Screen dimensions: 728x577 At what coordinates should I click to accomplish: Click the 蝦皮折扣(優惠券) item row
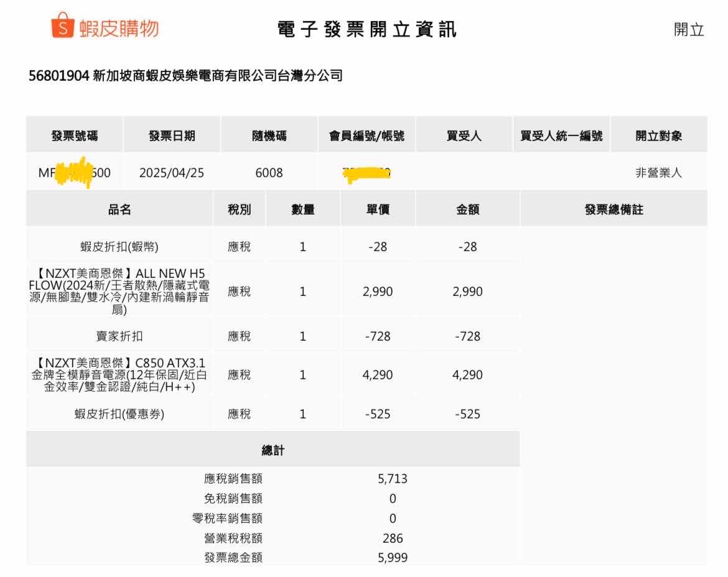[x=119, y=414]
